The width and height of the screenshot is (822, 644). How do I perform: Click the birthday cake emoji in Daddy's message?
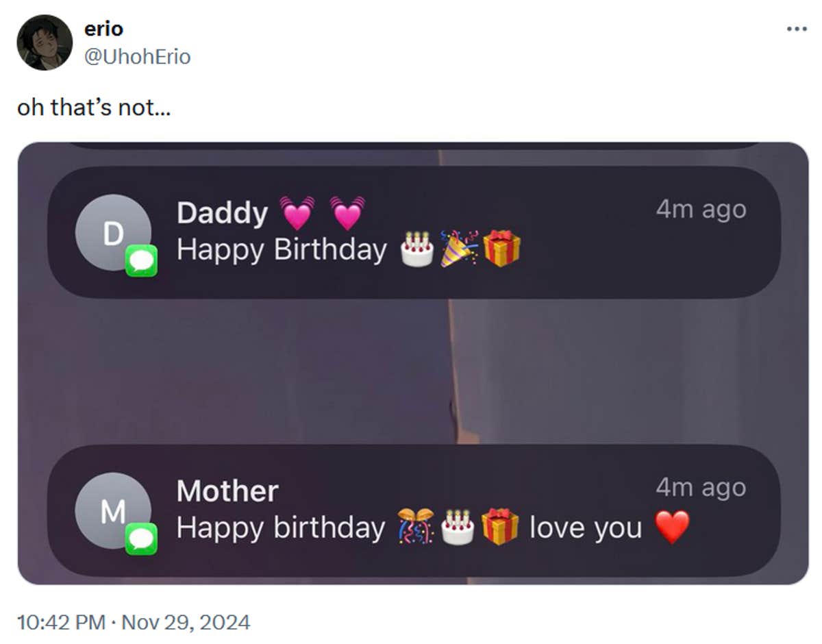click(418, 249)
